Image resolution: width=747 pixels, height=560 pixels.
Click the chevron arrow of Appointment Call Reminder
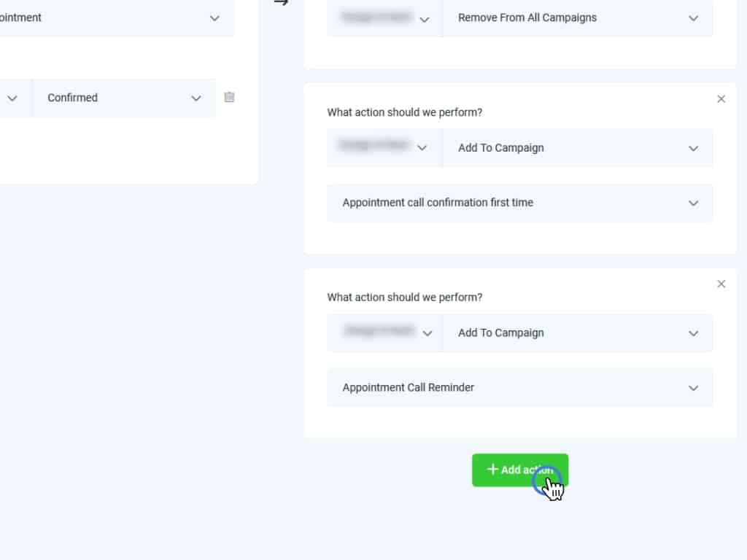pyautogui.click(x=693, y=388)
